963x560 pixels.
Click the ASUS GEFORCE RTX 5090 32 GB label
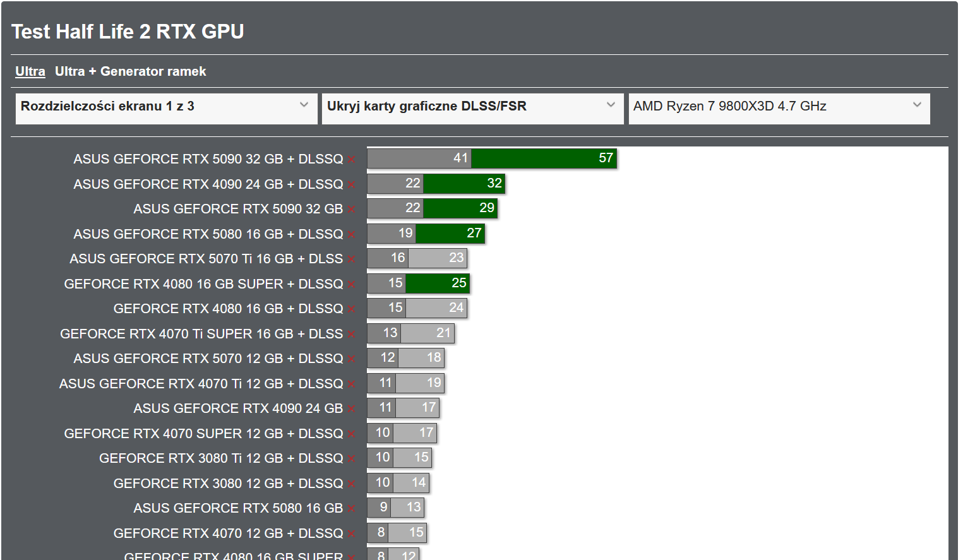[x=238, y=209]
